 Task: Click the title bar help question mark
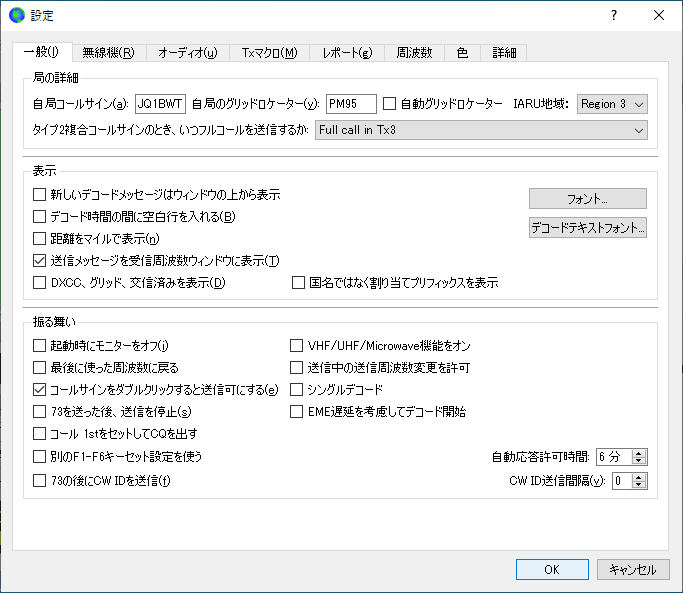(x=613, y=15)
